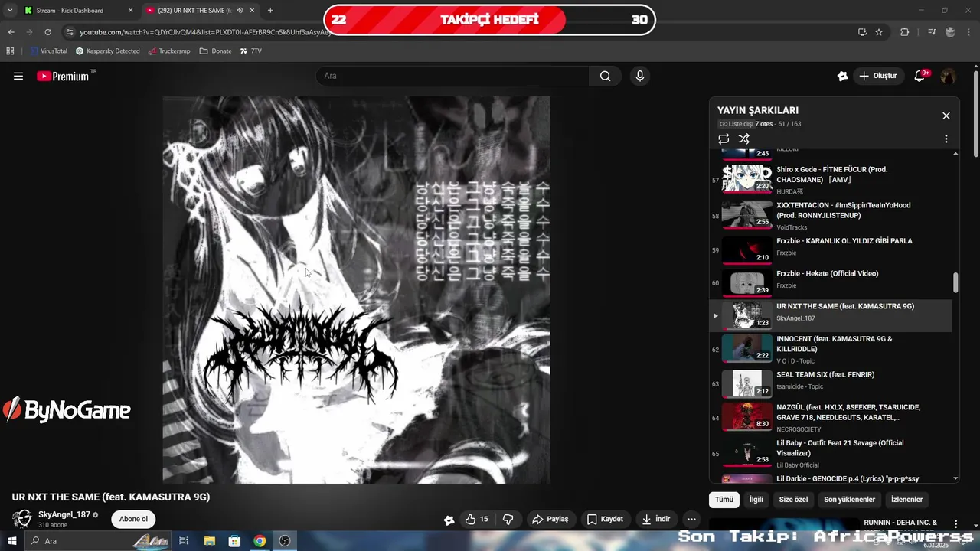The image size is (980, 551).
Task: Play Frxzbie Hekate (Official Video) thumbnail
Action: coord(747,282)
